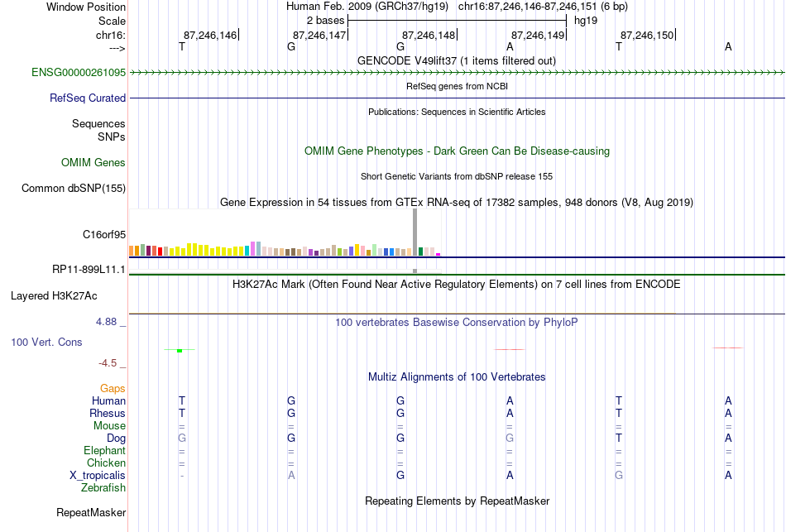This screenshot has width=786, height=532.
Task: Click 'Multiz Alignments of 100 Vertebrates' title
Action: (457, 377)
